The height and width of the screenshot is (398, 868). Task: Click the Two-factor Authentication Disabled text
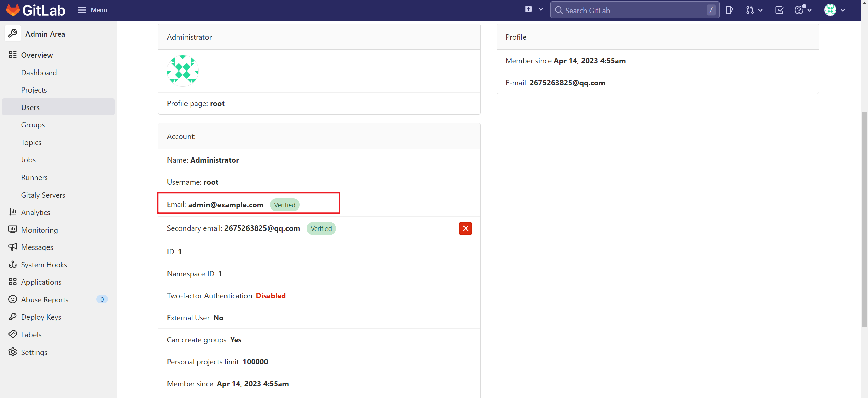click(x=271, y=296)
